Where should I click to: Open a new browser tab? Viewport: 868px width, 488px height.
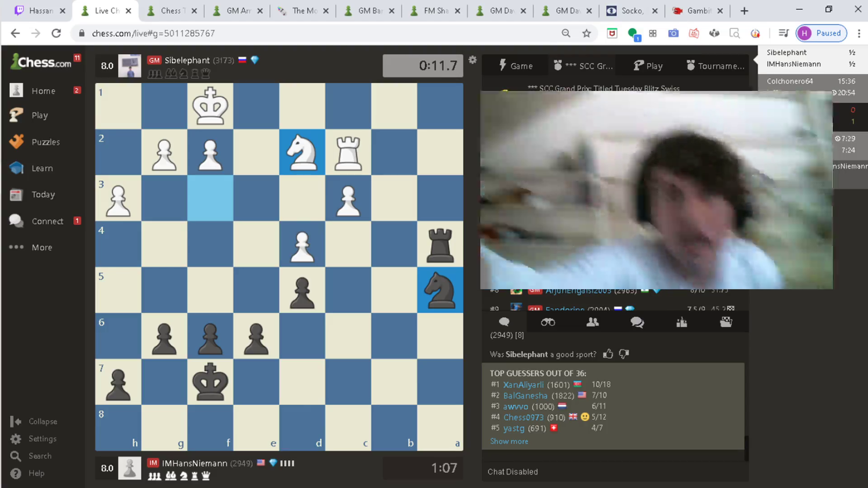point(744,10)
